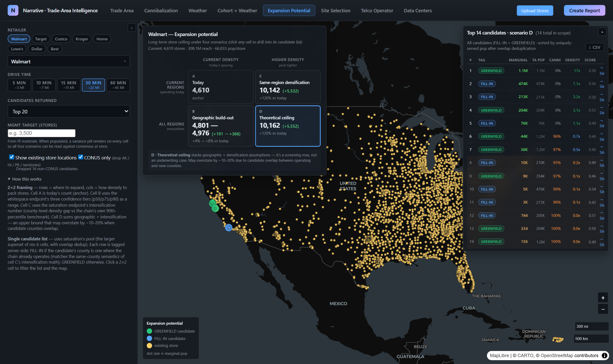Choose the 5 MIN drive time
The height and width of the screenshot is (364, 613).
coord(19,85)
